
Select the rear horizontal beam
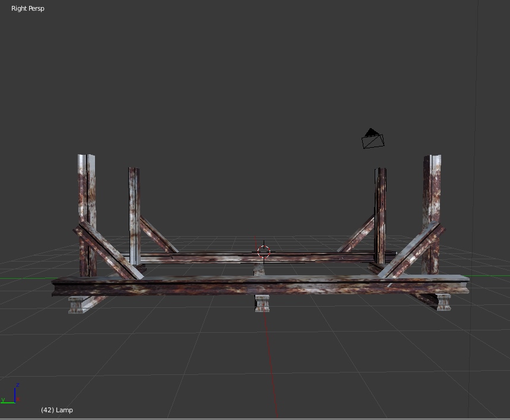(237, 257)
